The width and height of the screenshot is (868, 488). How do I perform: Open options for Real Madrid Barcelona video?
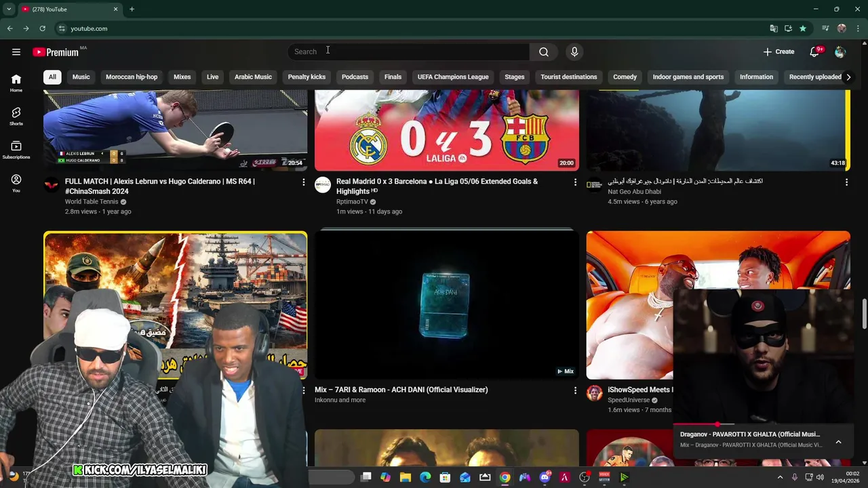(575, 182)
